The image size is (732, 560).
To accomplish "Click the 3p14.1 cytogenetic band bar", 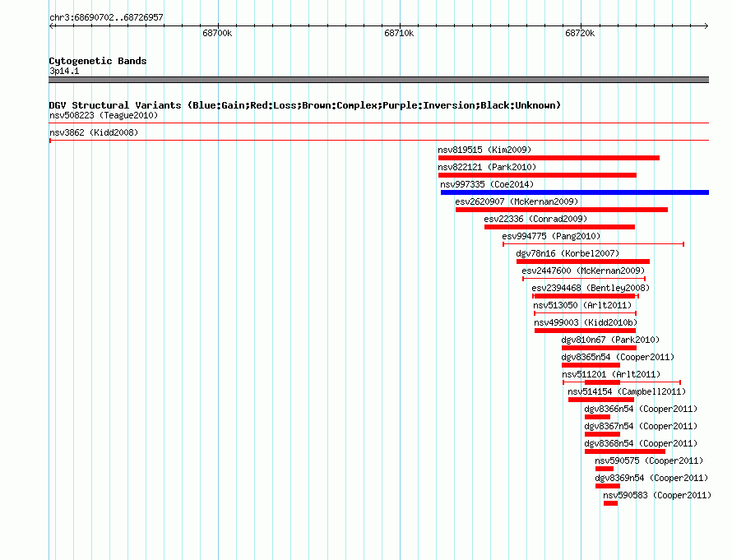I will (378, 80).
